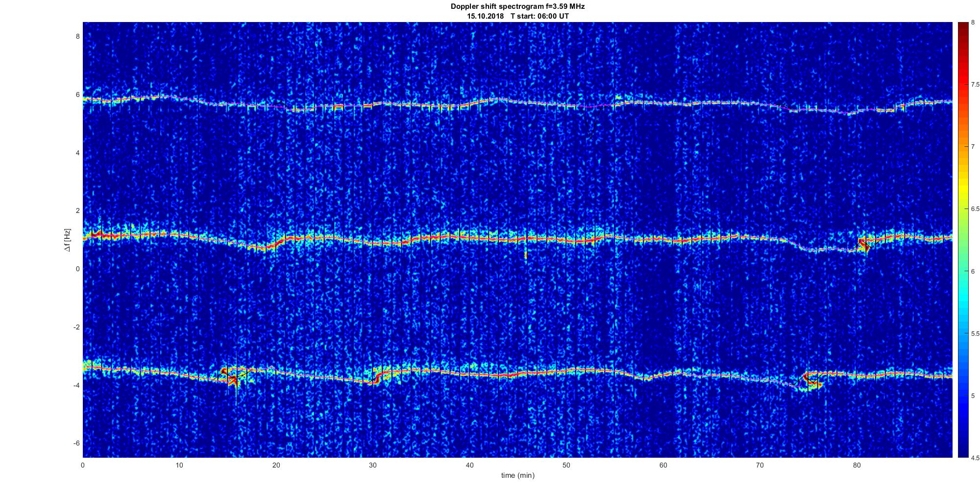Click y-axis tick label -6

[76, 443]
